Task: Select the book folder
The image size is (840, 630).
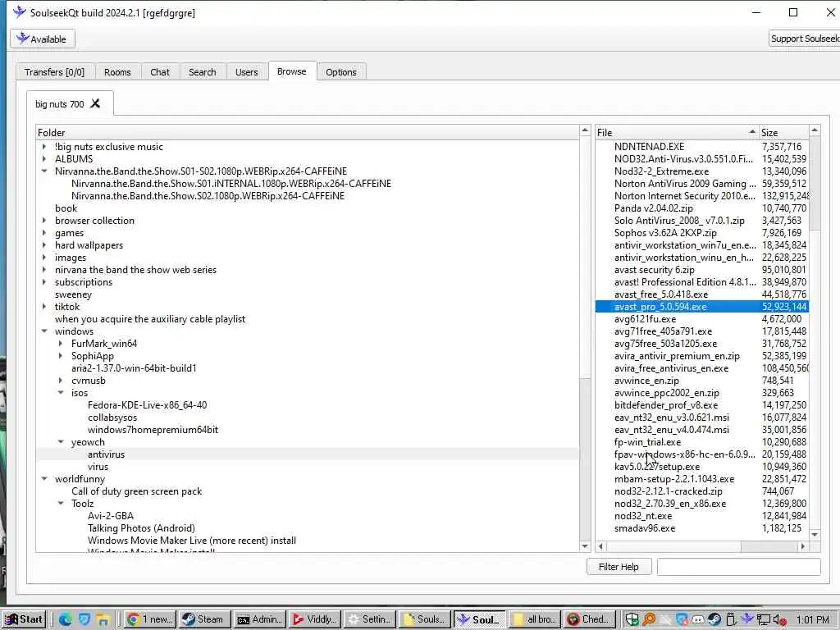Action: pos(66,208)
